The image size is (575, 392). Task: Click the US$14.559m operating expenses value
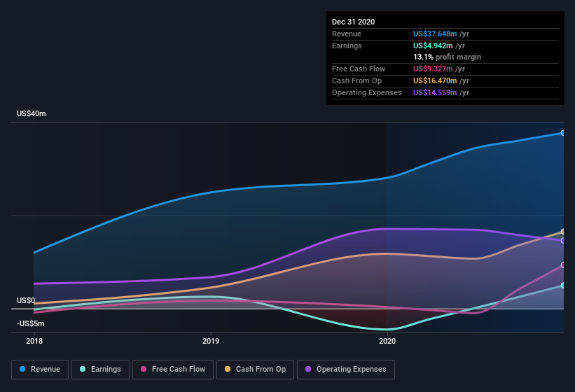click(435, 92)
